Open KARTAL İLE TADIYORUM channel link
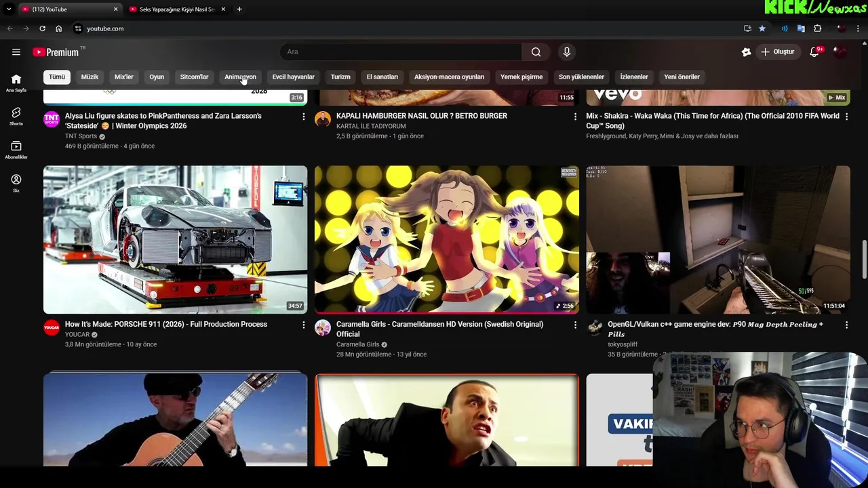The height and width of the screenshot is (488, 868). coord(371,126)
